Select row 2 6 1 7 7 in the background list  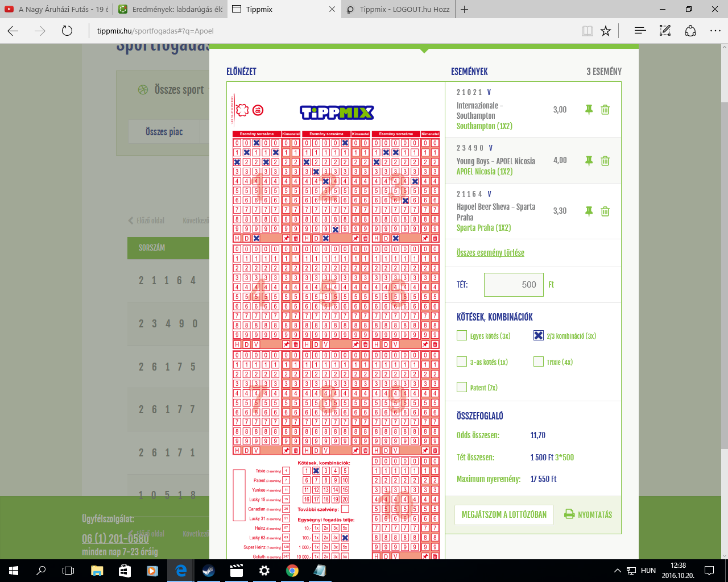coord(168,410)
